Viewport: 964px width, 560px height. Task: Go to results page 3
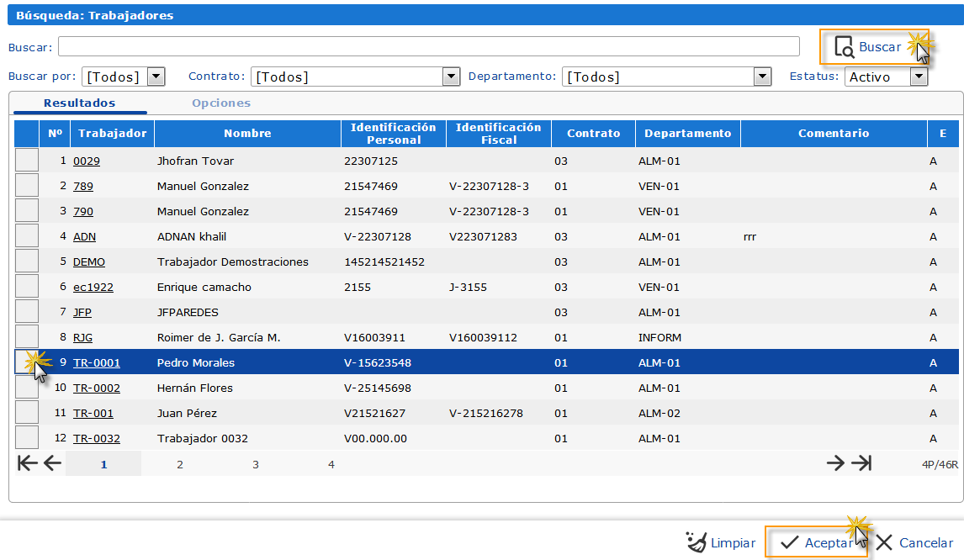click(x=256, y=464)
